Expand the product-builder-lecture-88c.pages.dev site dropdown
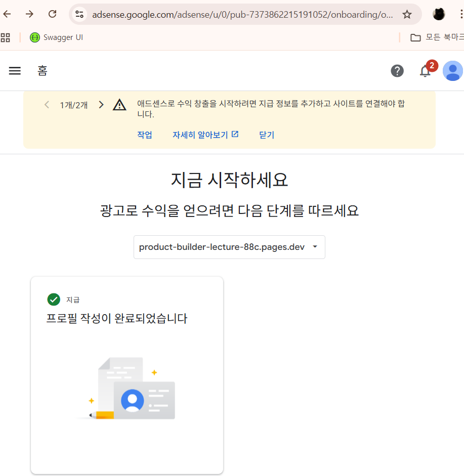The width and height of the screenshot is (464, 476). pyautogui.click(x=229, y=247)
